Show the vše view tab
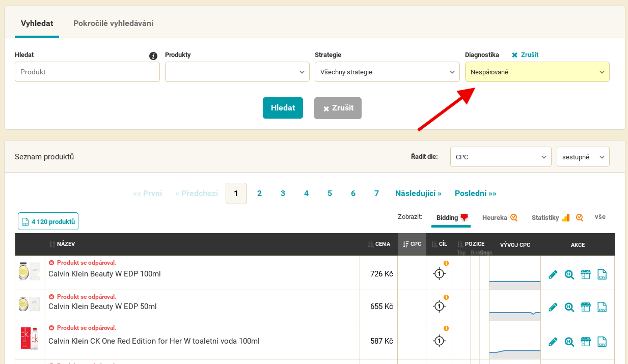Screen dimensions: 628x364 (600, 217)
